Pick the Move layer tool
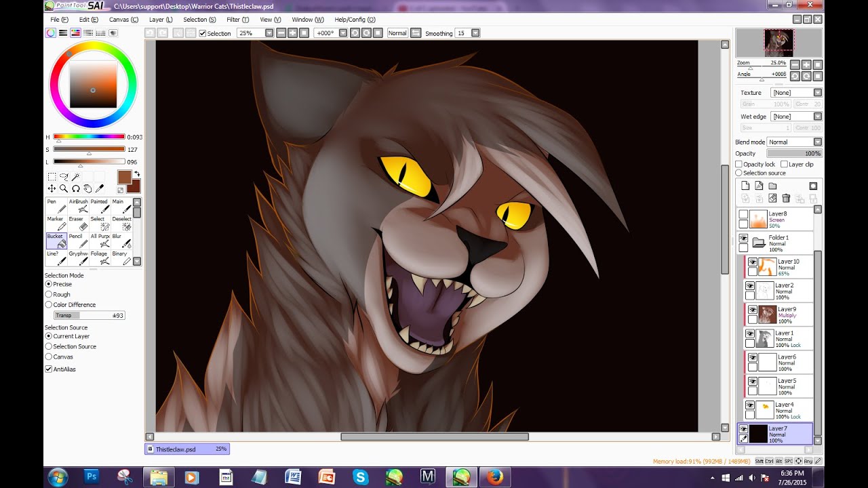Screen dimensions: 868x488 click(x=52, y=188)
